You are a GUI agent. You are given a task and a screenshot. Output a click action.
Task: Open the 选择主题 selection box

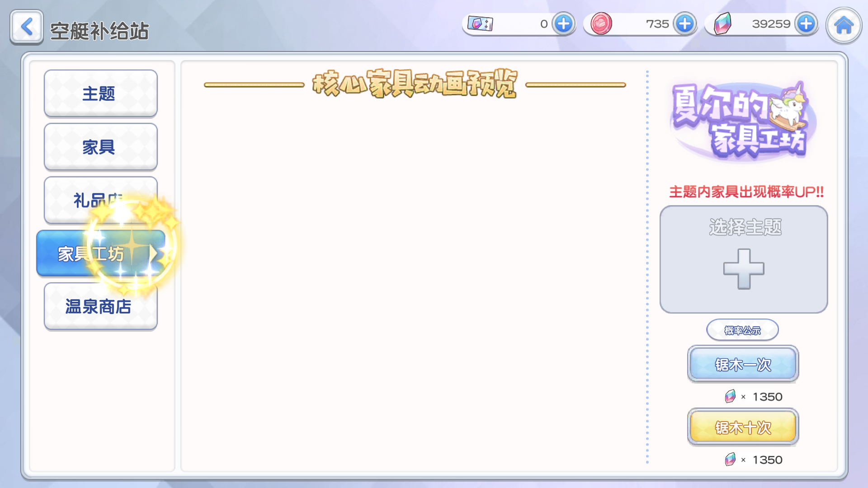(744, 259)
